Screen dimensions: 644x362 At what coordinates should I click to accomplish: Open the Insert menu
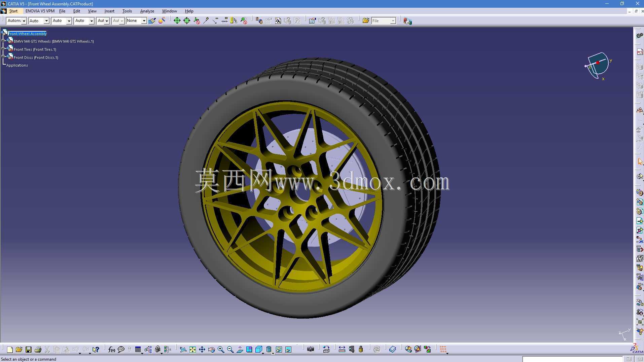(109, 11)
